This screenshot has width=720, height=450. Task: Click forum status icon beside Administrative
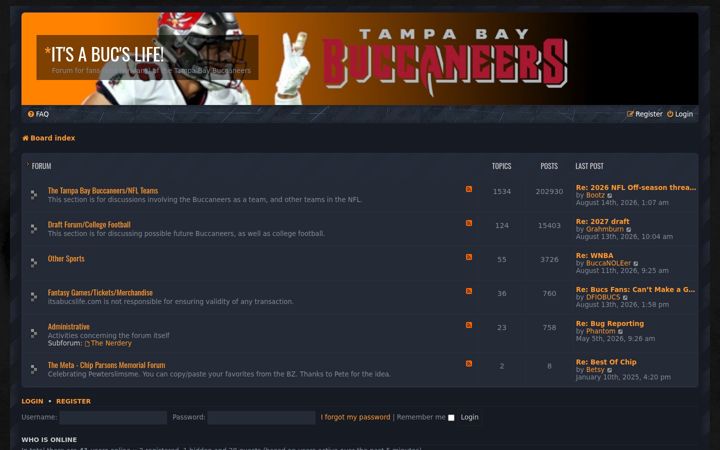[x=34, y=333]
